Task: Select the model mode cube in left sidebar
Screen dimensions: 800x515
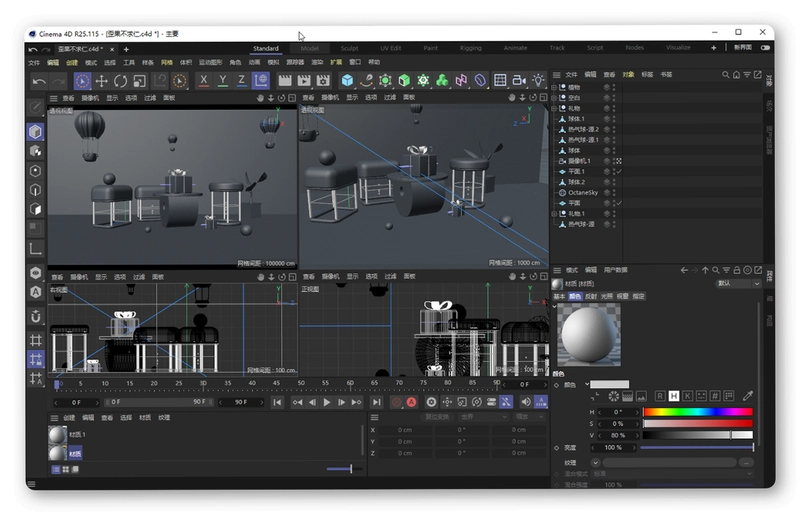Action: [35, 132]
